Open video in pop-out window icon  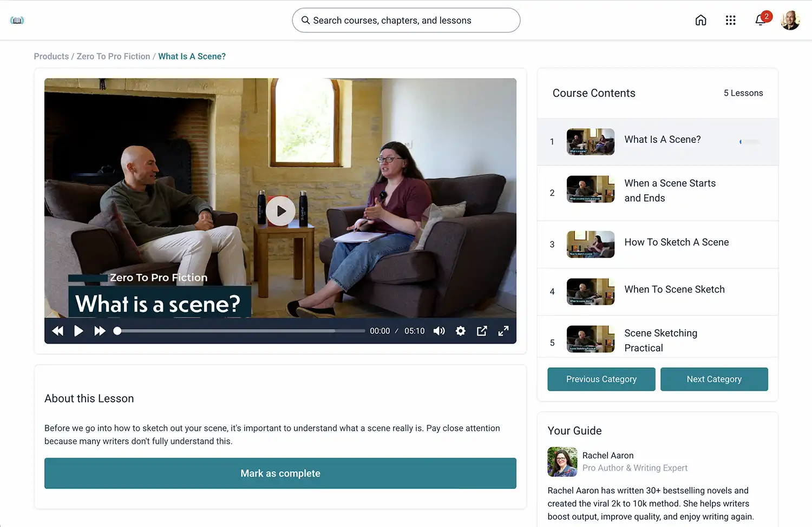(482, 331)
